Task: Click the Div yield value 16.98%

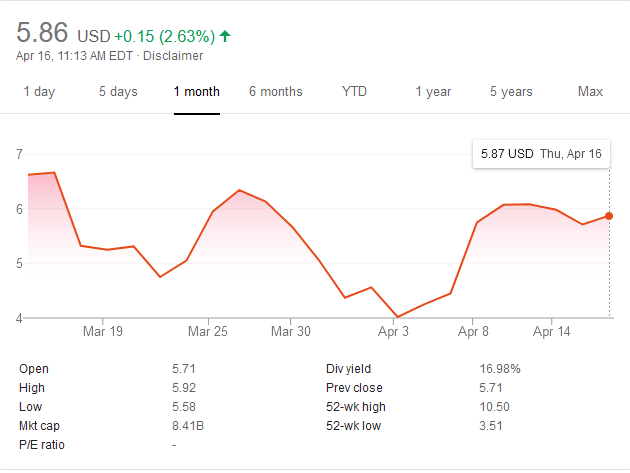Action: pyautogui.click(x=500, y=369)
